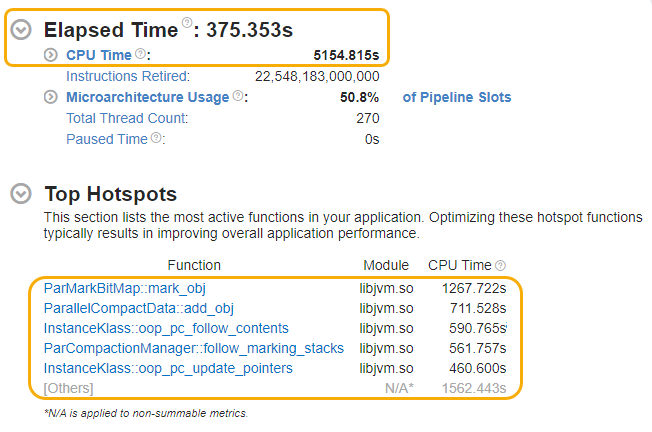Expand the Microarchitecture Usage row
The width and height of the screenshot is (652, 432).
(50, 97)
